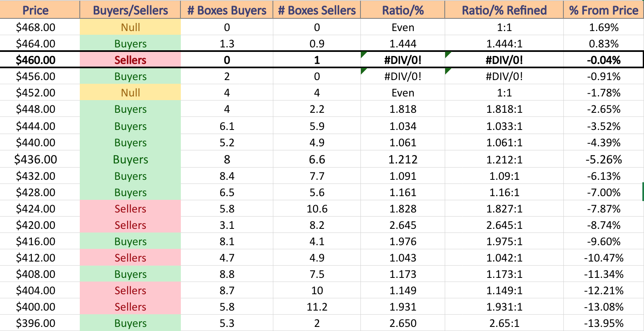
Task: Select the Price column header
Action: coord(40,10)
